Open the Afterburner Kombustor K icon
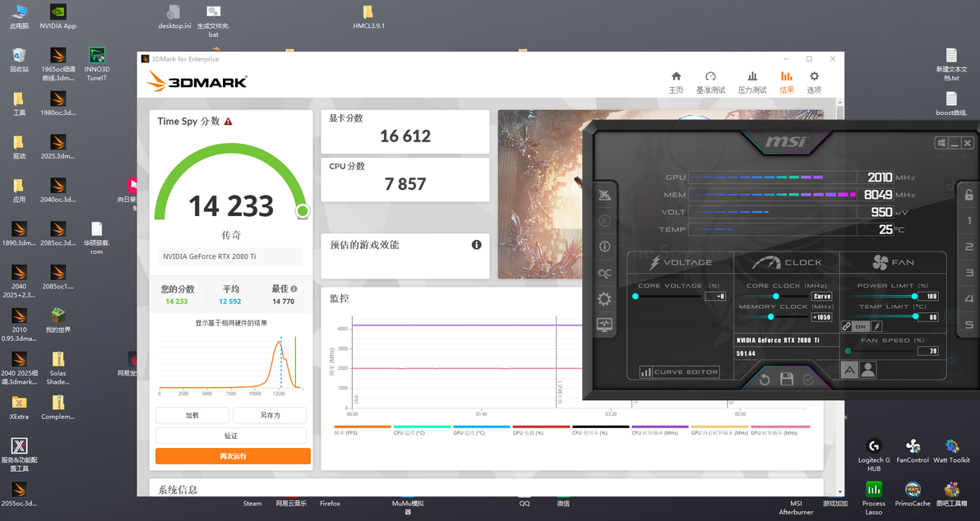The width and height of the screenshot is (980, 521). [603, 220]
